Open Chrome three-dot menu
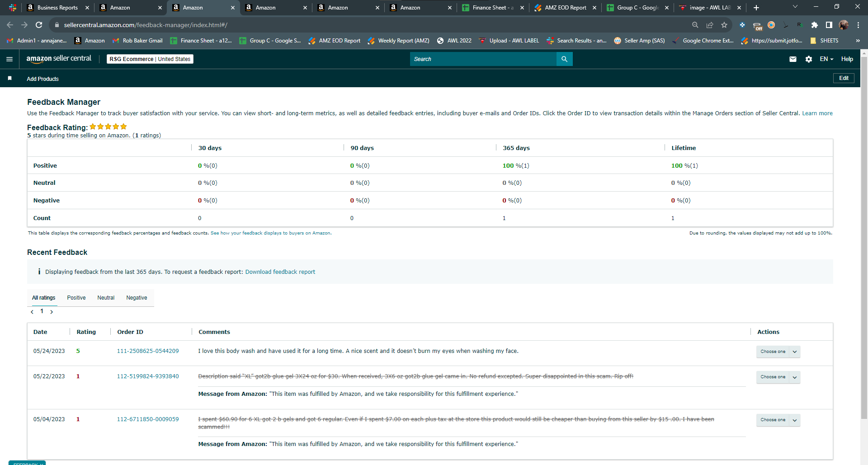Image resolution: width=868 pixels, height=465 pixels. (x=858, y=25)
